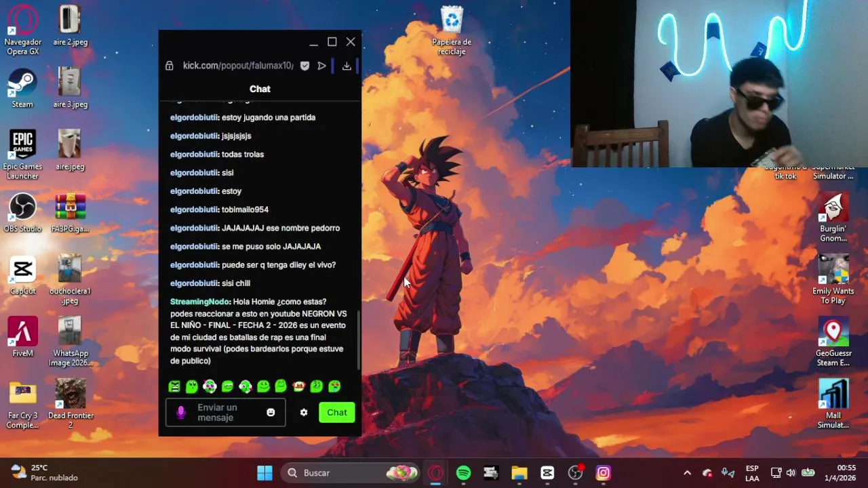Click the message 'estoy jugando una partida'

[x=269, y=117]
